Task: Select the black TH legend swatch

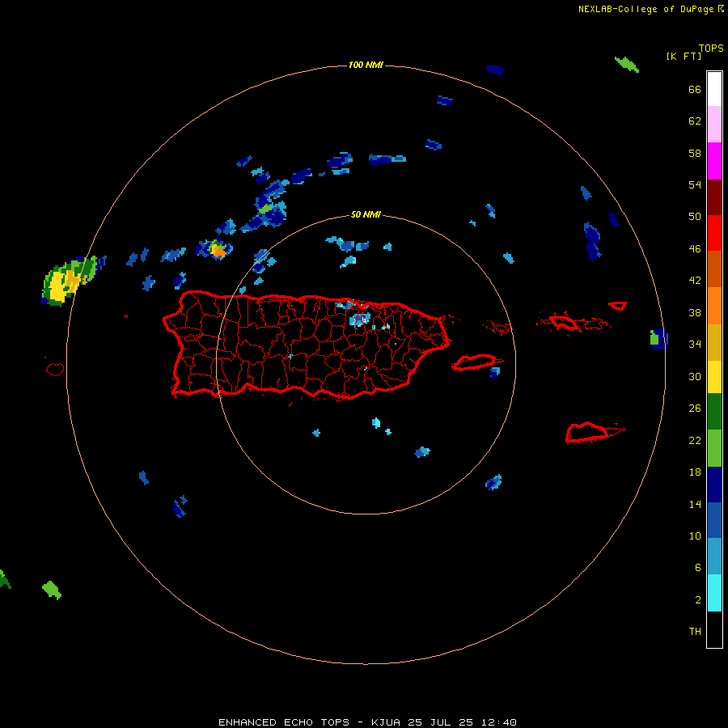Action: point(714,629)
